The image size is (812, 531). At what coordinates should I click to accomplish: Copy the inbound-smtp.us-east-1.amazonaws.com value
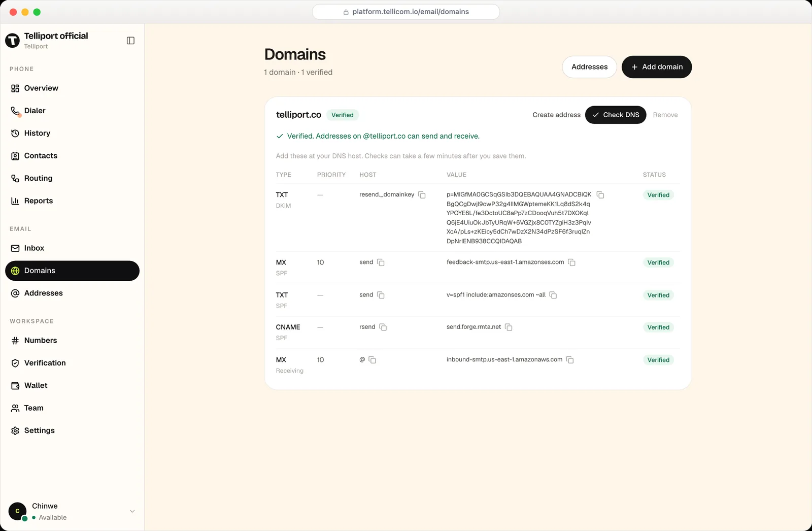click(x=570, y=360)
